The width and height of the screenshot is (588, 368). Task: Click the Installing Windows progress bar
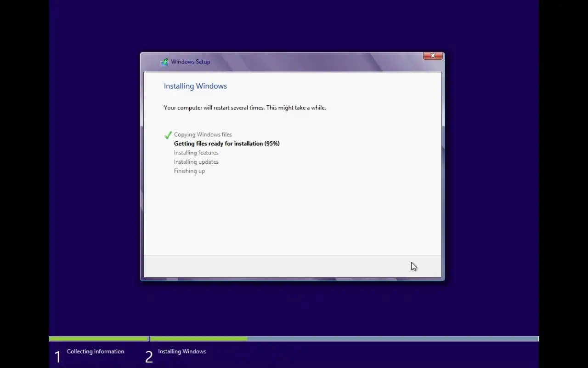click(344, 339)
